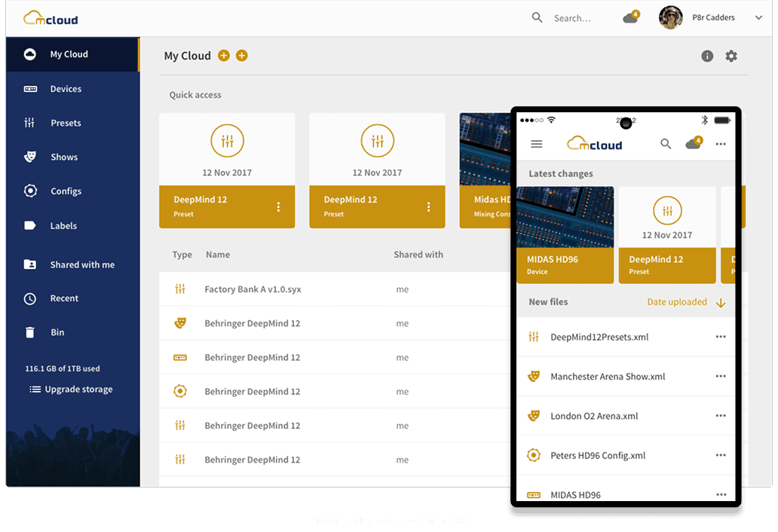Open the settings gear icon
Screen dimensions: 778x532
click(x=731, y=56)
